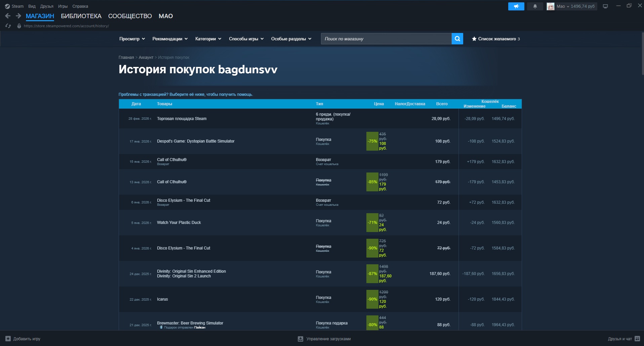Select Watch Your Plastic Duck transaction
This screenshot has height=346, width=644.
(x=320, y=223)
